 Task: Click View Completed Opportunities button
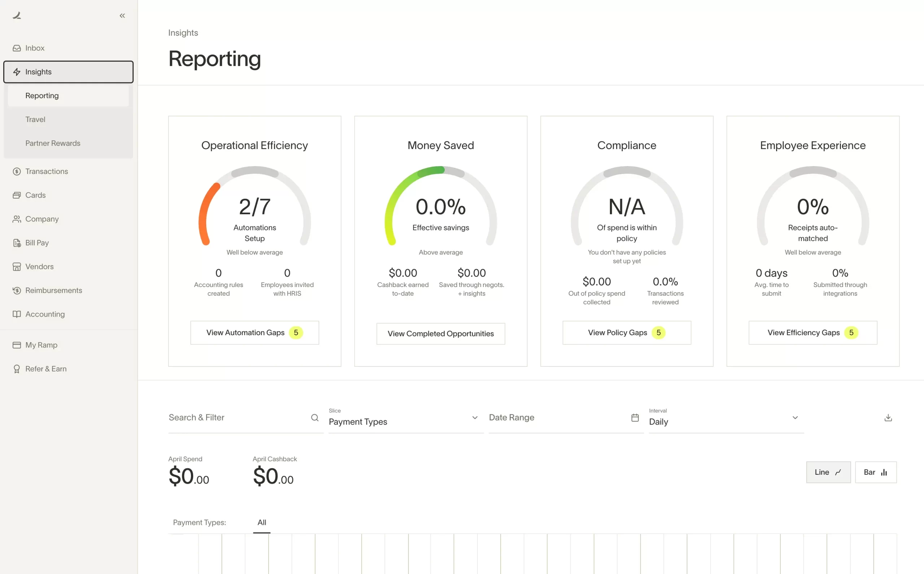pos(440,334)
